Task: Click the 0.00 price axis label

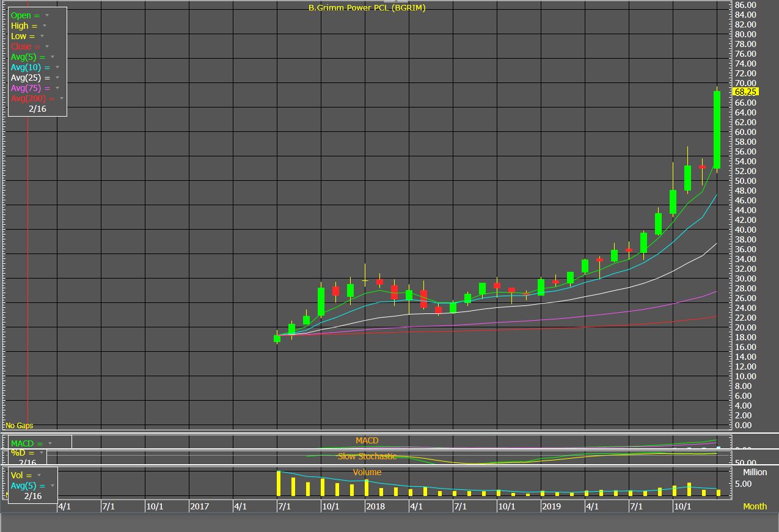Action: pyautogui.click(x=744, y=425)
